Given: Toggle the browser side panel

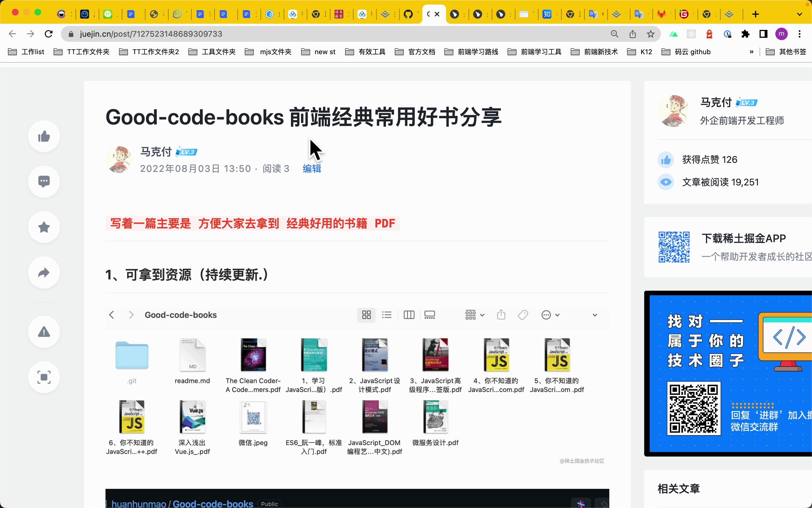Looking at the screenshot, I should [763, 34].
